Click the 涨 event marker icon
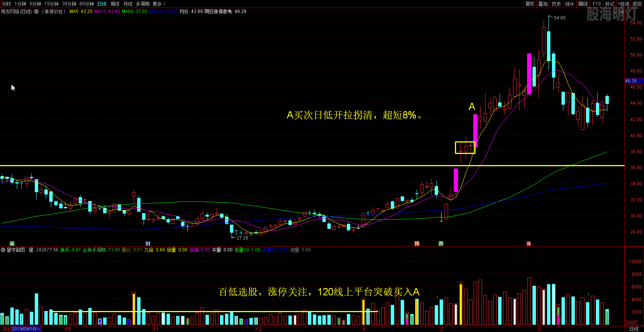 [x=529, y=243]
